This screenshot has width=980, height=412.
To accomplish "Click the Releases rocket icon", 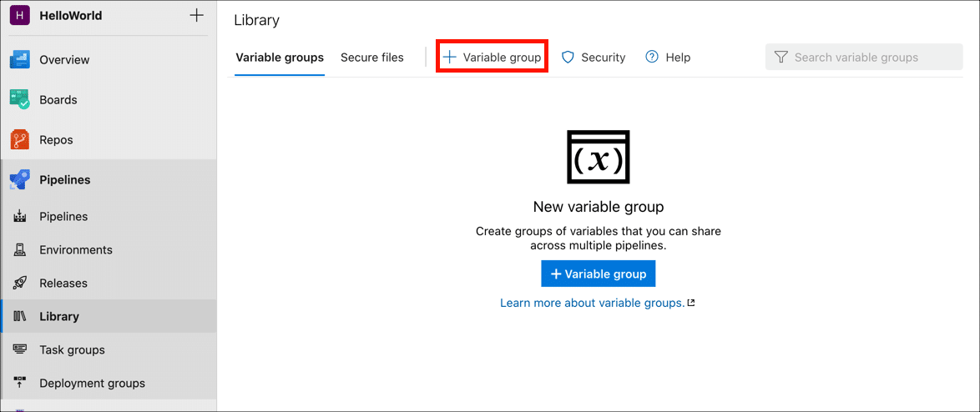I will [20, 284].
